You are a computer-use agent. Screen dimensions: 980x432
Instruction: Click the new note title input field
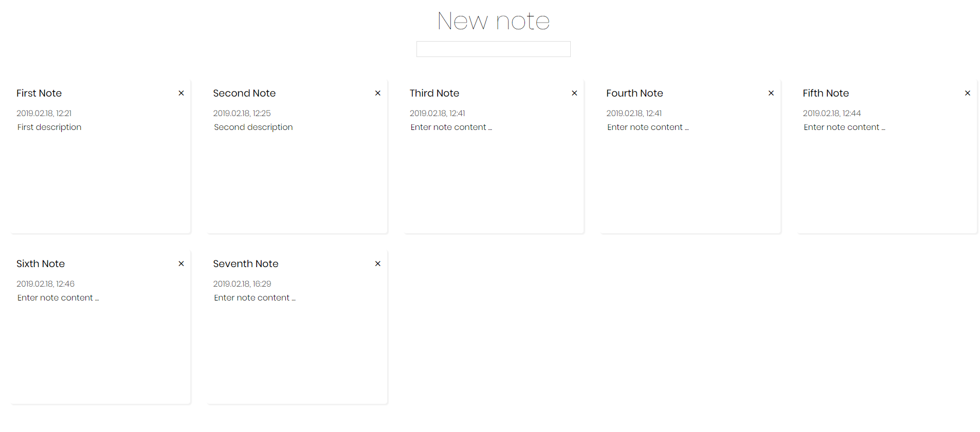[x=493, y=49]
